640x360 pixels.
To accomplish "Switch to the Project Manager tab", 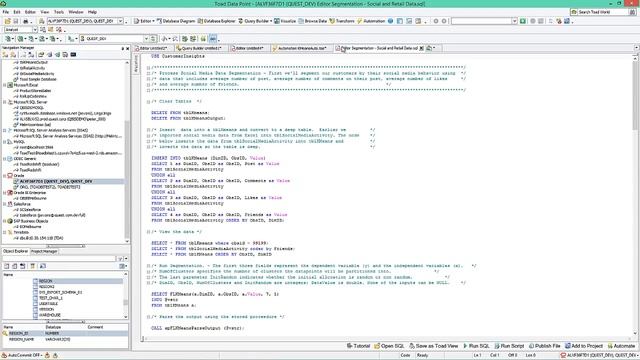I will coord(44,251).
